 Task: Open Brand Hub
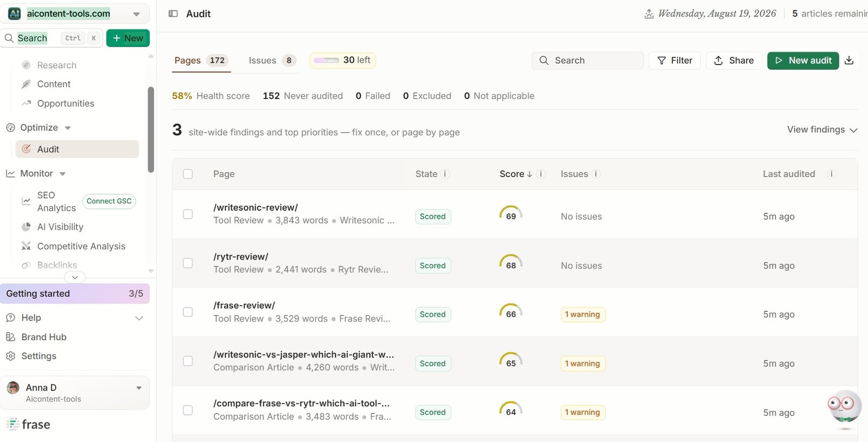pos(43,337)
